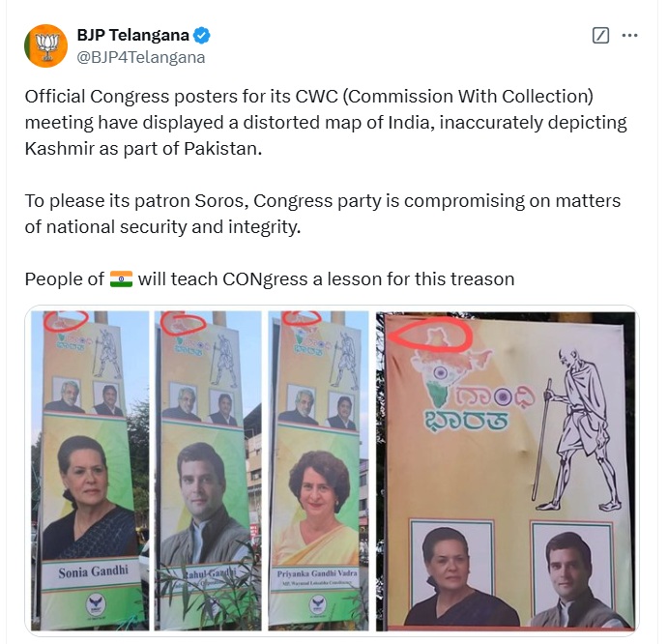This screenshot has width=668, height=644.
Task: Click the Priyanka Gandhi Vadra name label
Action: (x=317, y=573)
